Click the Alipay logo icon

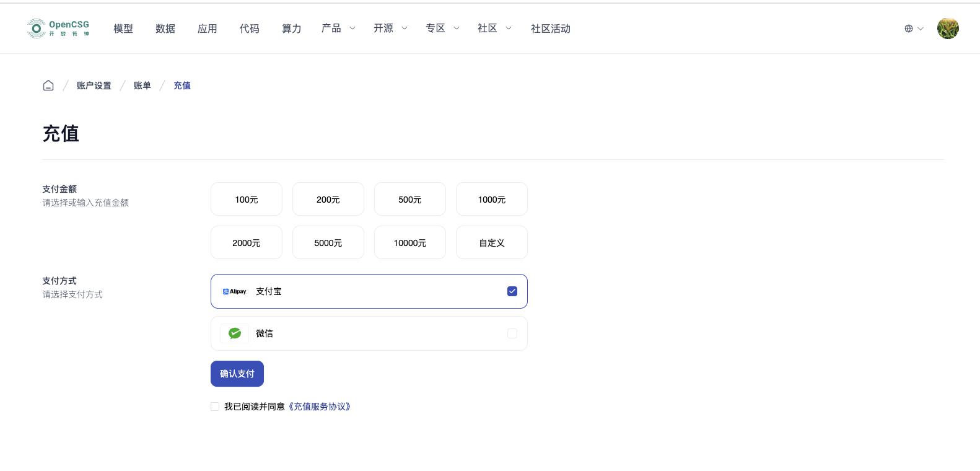pyautogui.click(x=235, y=291)
